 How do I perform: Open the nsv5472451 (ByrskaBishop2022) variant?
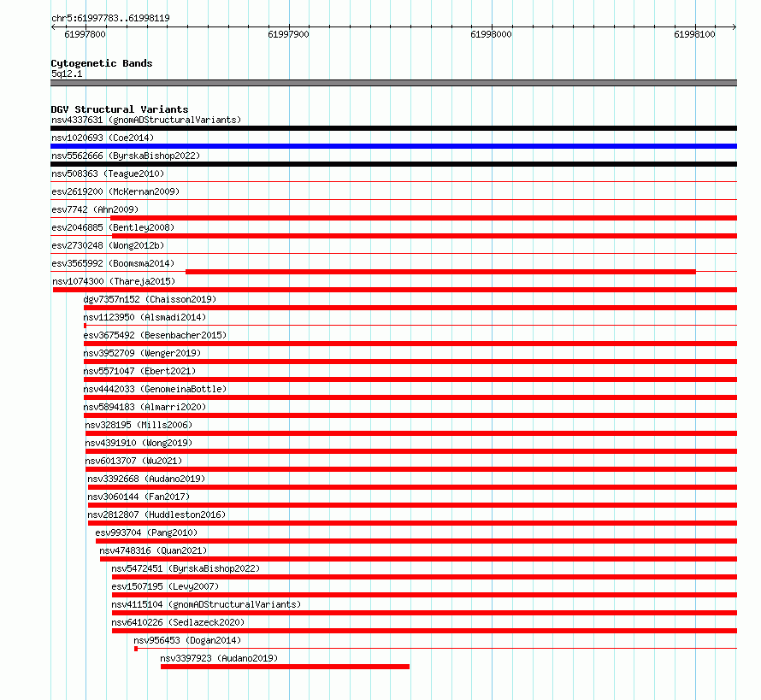(186, 568)
